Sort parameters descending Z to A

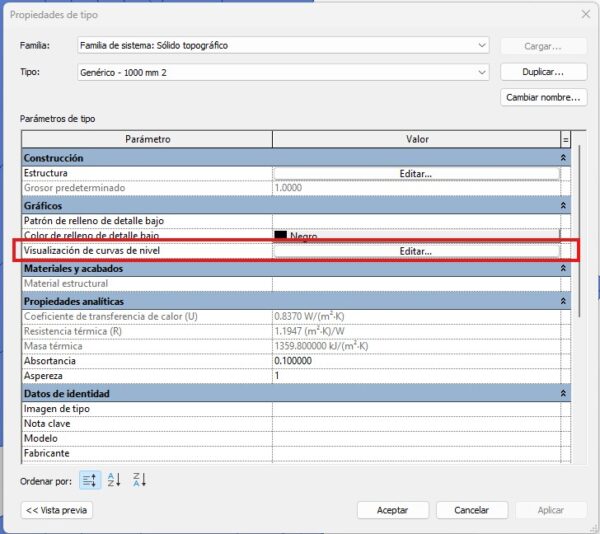[x=139, y=480]
